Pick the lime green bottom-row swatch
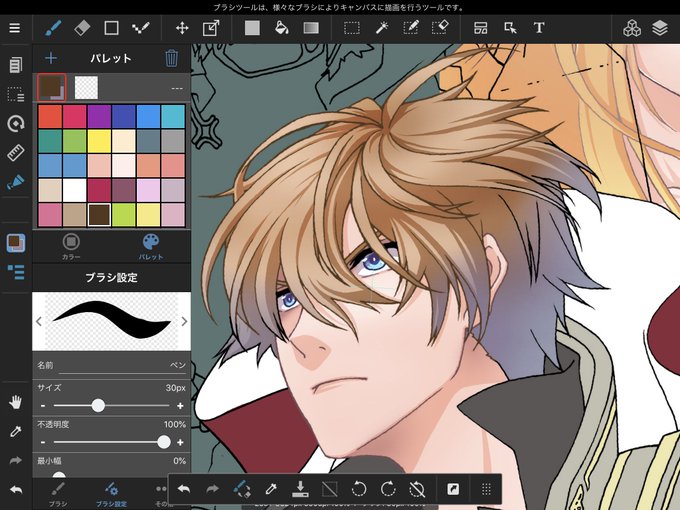The height and width of the screenshot is (510, 680). [124, 215]
